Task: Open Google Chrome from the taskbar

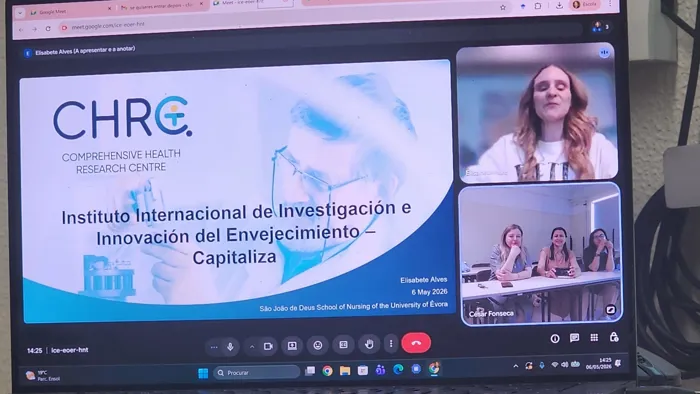Action: pyautogui.click(x=328, y=371)
